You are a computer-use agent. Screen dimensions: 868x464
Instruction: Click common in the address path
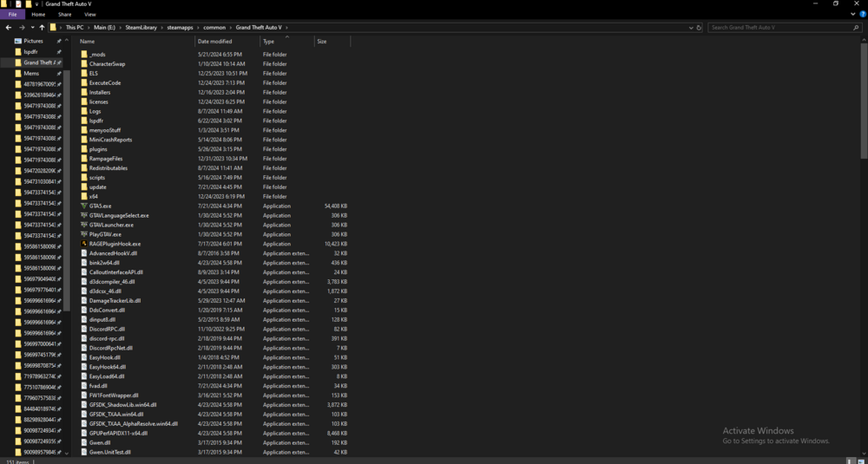214,27
